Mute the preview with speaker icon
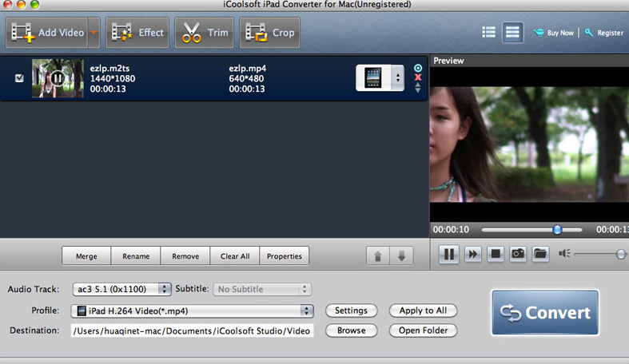Viewport: 629px width, 364px height. coord(564,254)
